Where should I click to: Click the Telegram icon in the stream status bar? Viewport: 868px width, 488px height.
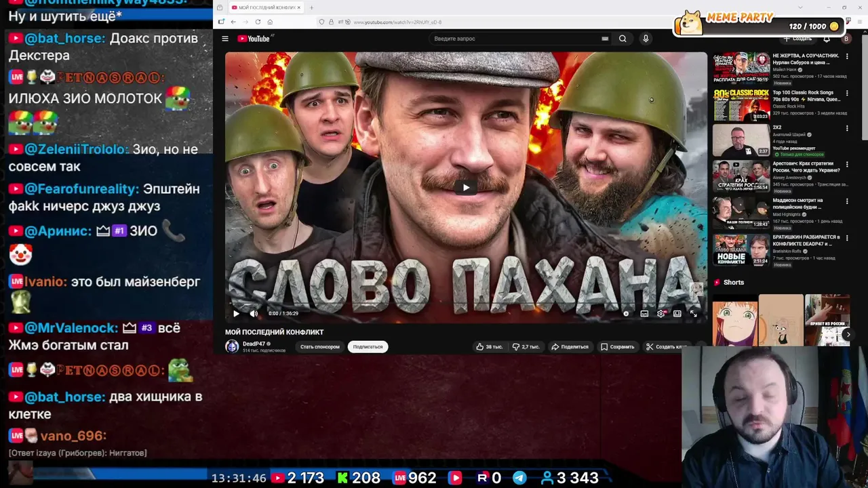pyautogui.click(x=519, y=478)
